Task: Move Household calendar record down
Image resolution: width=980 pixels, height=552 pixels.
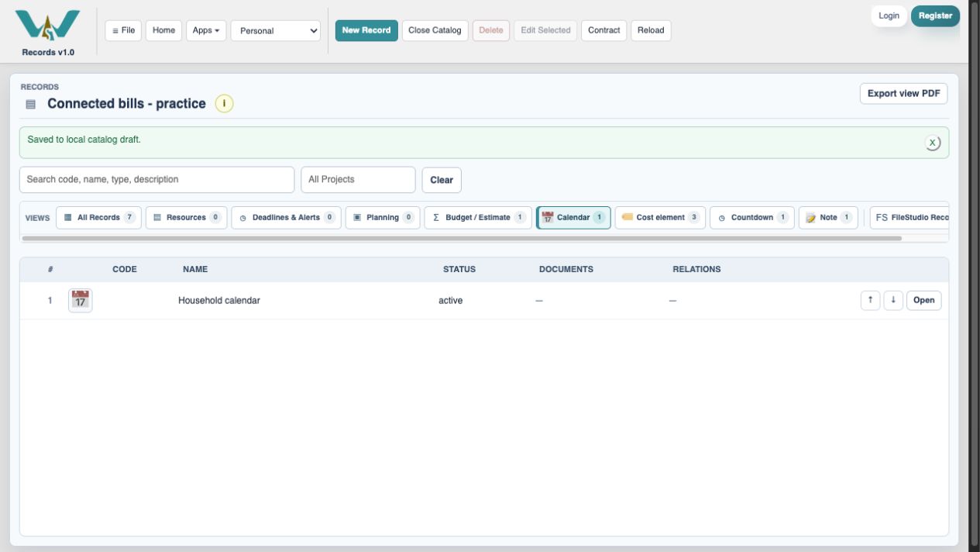Action: [893, 301]
